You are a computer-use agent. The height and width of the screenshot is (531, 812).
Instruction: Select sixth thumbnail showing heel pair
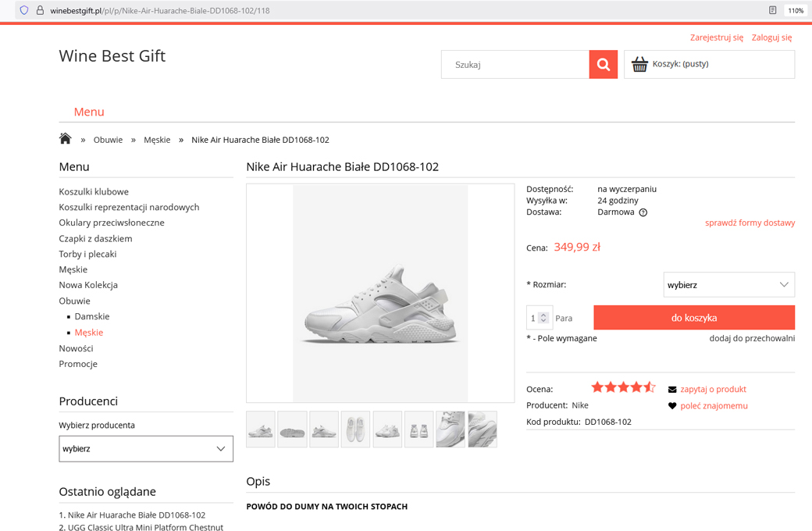point(419,429)
